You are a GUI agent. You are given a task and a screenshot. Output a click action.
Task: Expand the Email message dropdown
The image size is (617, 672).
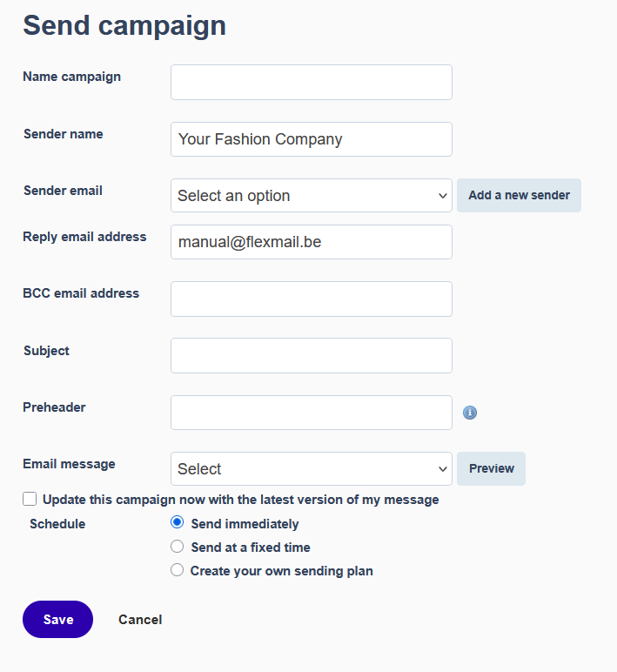pos(312,468)
